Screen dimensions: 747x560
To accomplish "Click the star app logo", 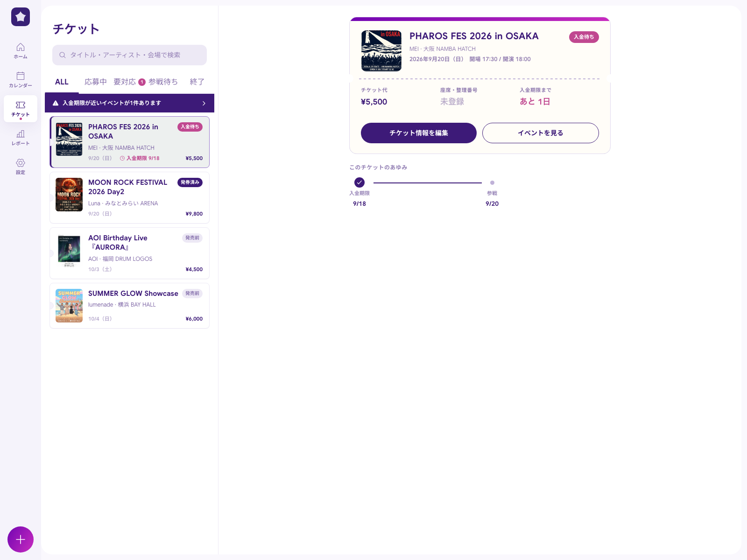I will (21, 17).
